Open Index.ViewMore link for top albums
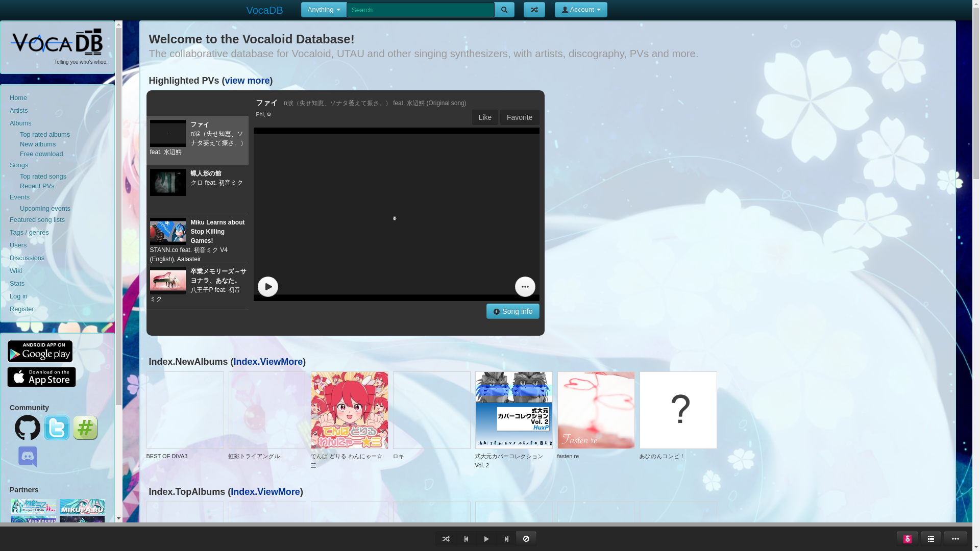This screenshot has width=980, height=551. (265, 492)
